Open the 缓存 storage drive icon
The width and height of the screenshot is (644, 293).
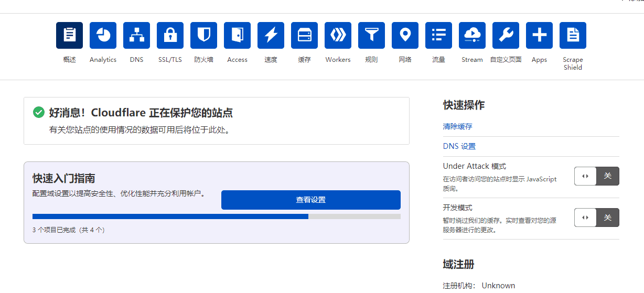click(304, 35)
